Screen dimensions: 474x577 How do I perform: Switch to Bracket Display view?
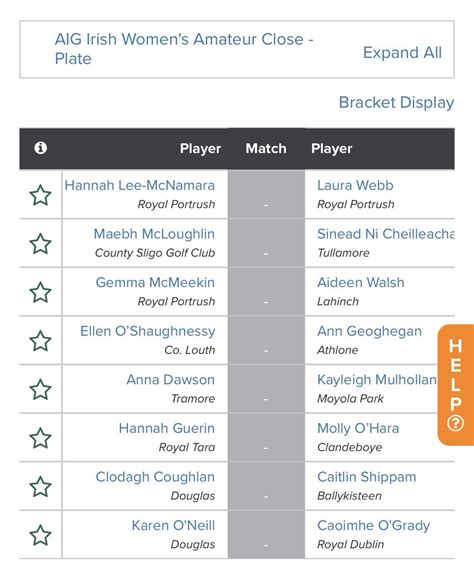click(x=396, y=102)
